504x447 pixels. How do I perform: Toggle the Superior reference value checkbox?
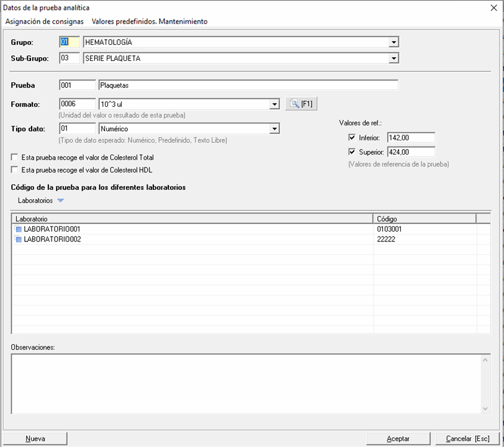(x=352, y=151)
